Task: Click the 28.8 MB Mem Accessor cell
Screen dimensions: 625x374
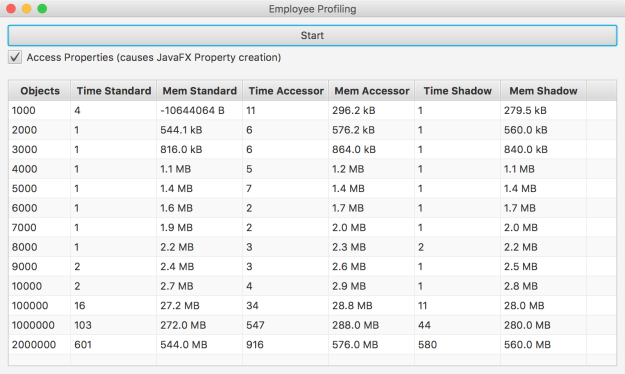Action: (x=371, y=306)
